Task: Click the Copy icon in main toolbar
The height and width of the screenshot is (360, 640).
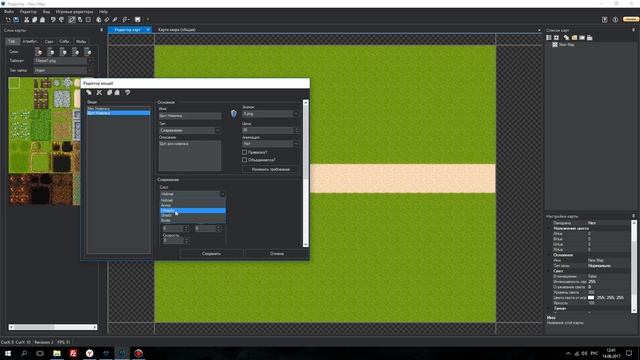Action: tap(34, 20)
